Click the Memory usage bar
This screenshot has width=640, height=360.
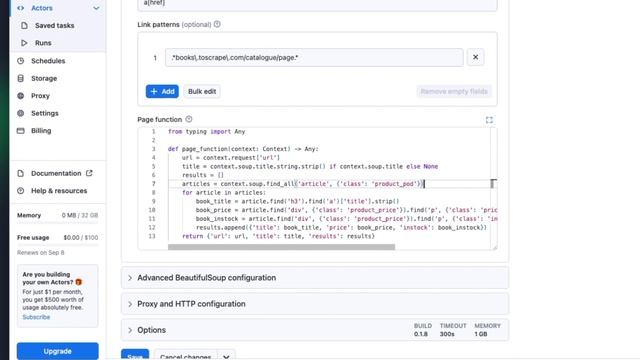(58, 222)
